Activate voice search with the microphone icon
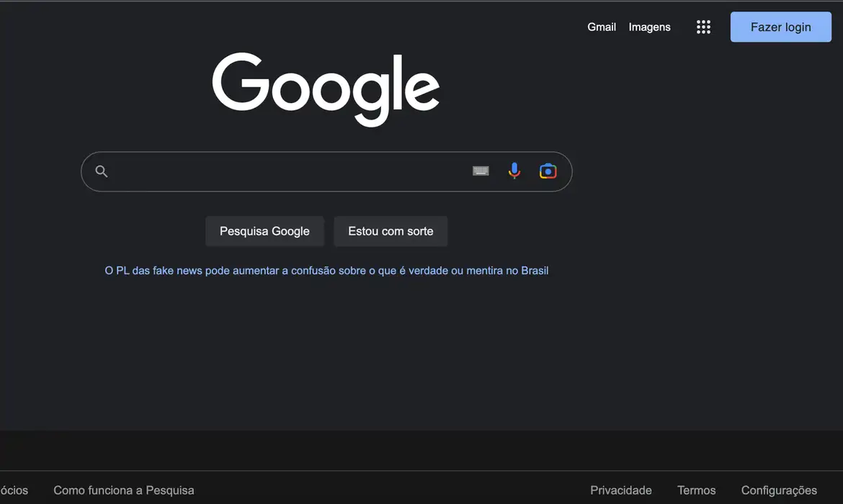The width and height of the screenshot is (843, 504). (514, 171)
